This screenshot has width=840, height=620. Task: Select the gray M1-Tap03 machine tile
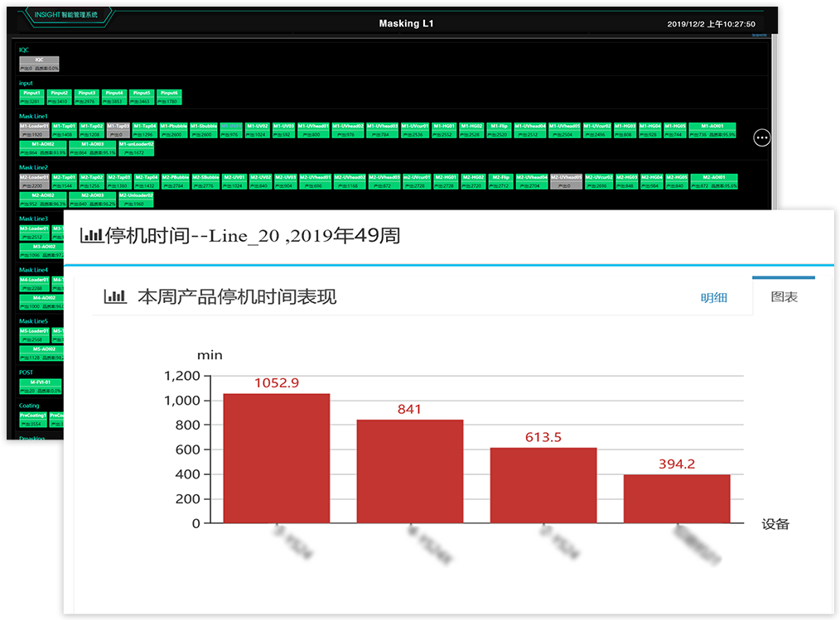tap(117, 130)
